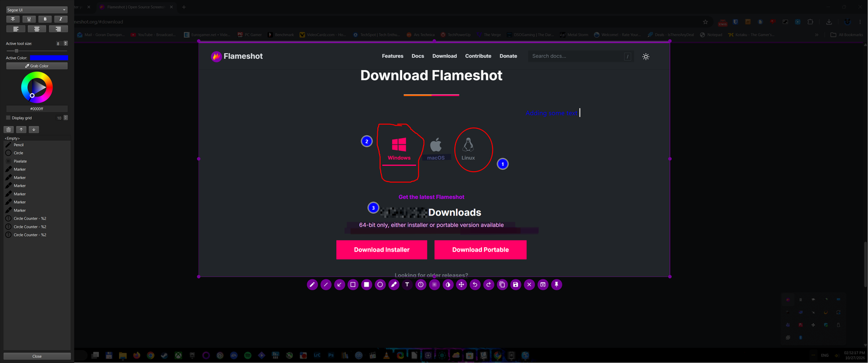This screenshot has height=363, width=868.
Task: Select the Pencil entry in layer list
Action: [x=37, y=145]
